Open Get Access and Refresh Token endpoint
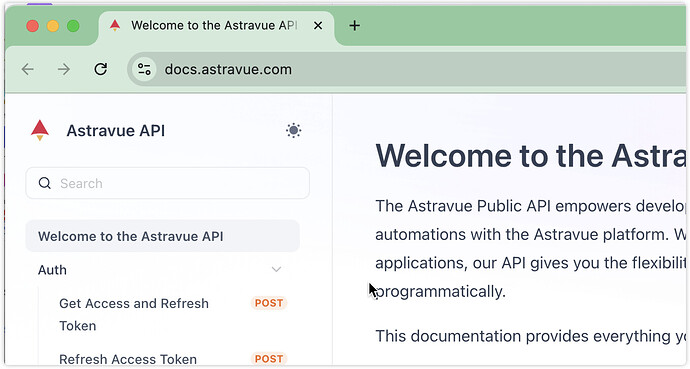The width and height of the screenshot is (690, 369). [x=134, y=314]
